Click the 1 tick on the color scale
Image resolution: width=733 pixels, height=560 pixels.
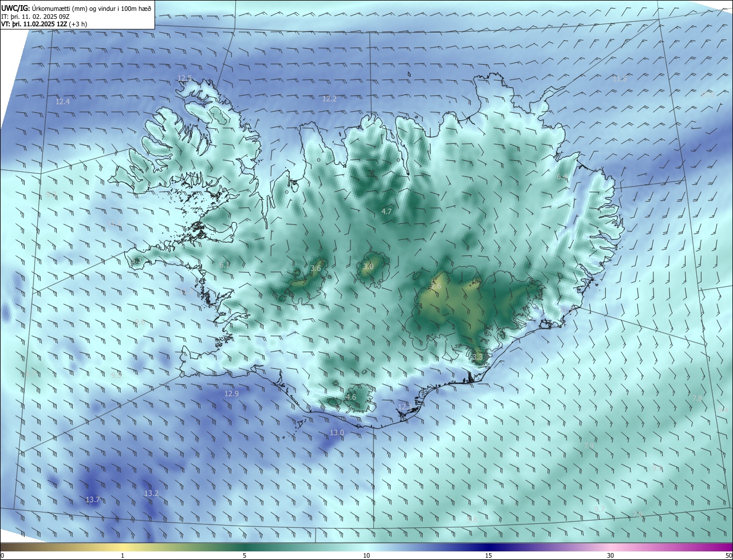(x=123, y=555)
